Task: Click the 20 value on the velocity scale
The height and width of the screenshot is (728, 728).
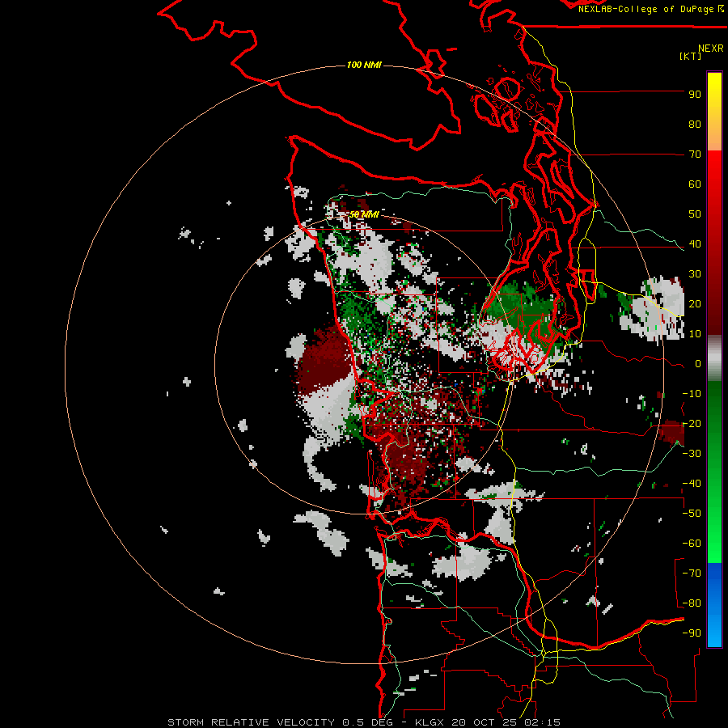Action: tap(695, 304)
